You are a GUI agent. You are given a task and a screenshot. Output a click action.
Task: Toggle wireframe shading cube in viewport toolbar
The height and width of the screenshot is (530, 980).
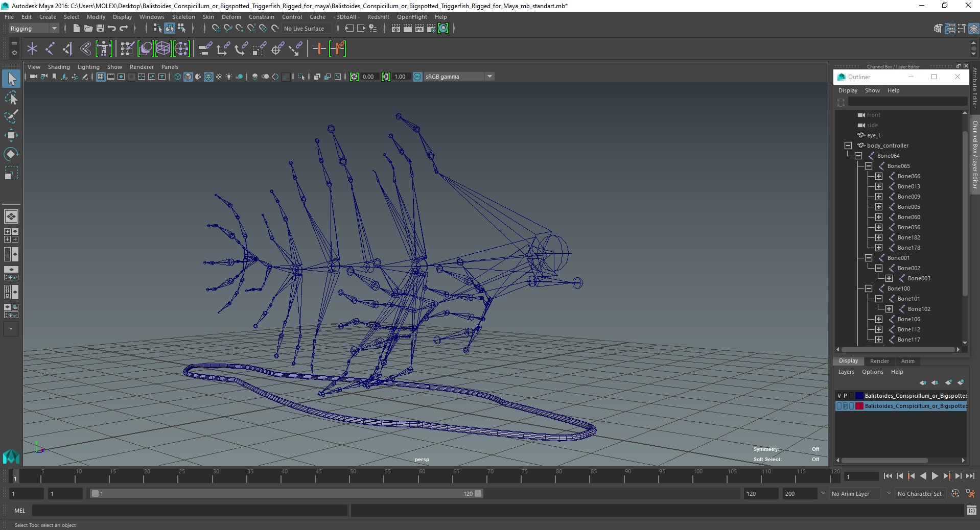(x=178, y=77)
